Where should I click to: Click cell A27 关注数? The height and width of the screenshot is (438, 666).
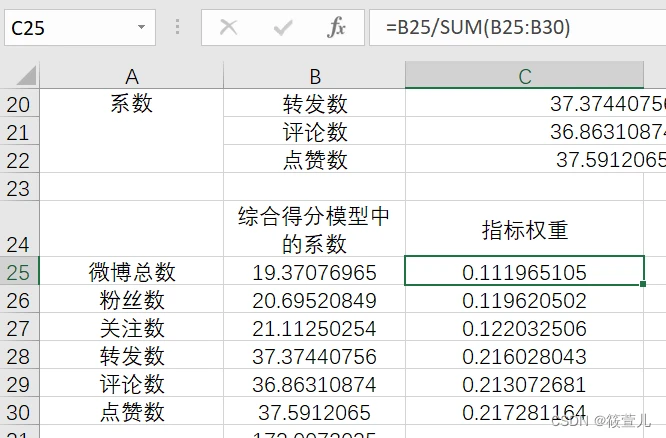tap(132, 327)
